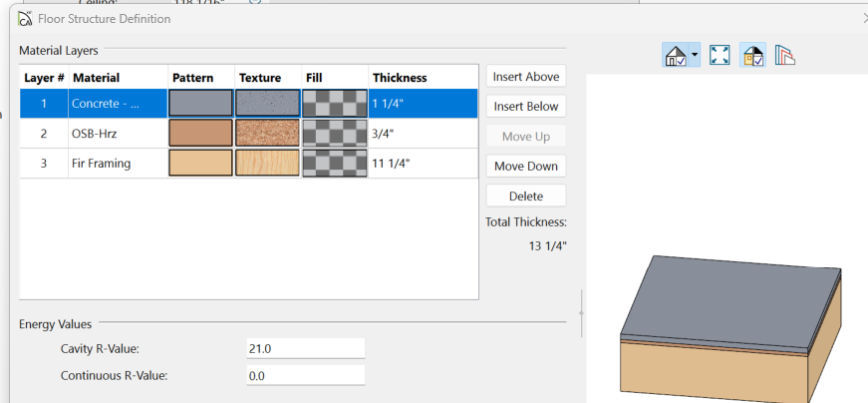Click Move Down for selected layer
868x403 pixels.
526,166
